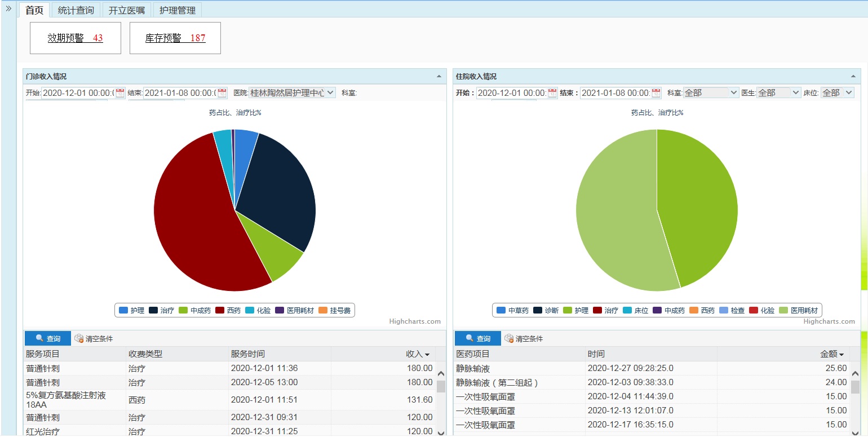
Task: Open calendar for inpatient start date
Action: pos(552,93)
